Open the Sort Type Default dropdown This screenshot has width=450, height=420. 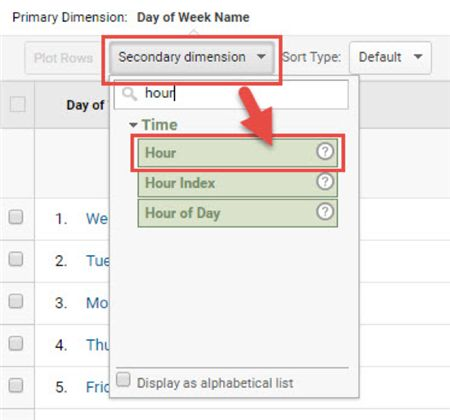coord(390,57)
